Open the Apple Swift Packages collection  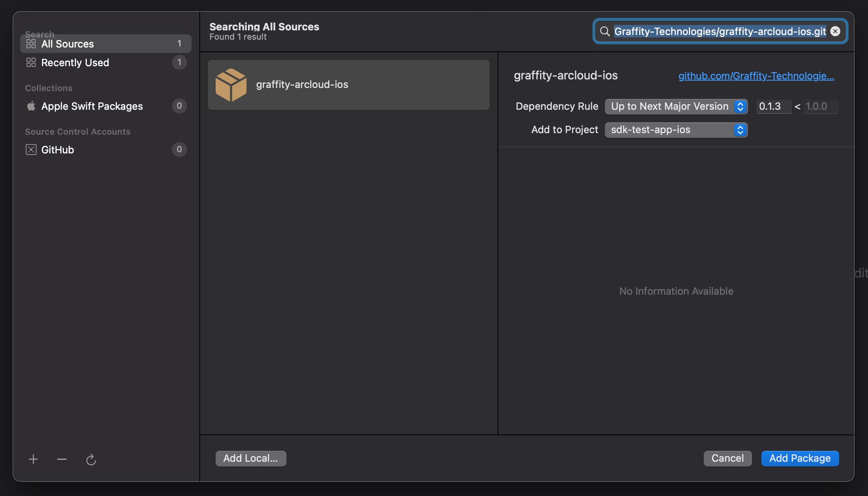coord(105,106)
